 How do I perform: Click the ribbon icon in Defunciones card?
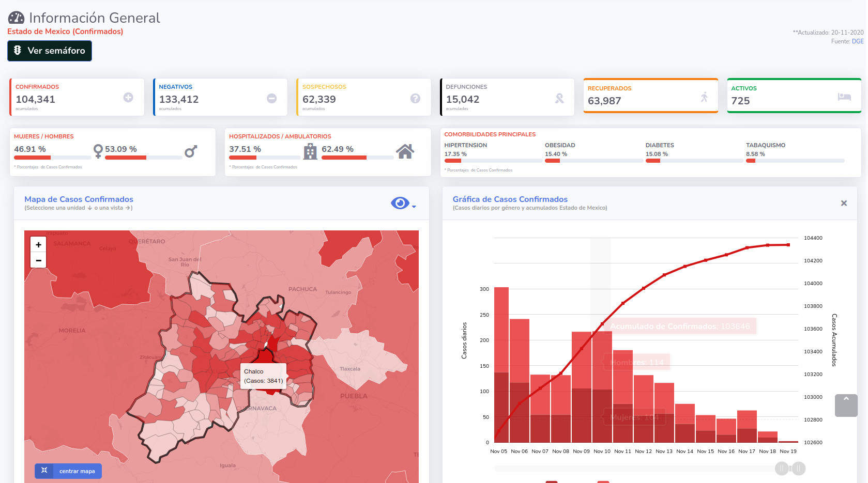559,98
